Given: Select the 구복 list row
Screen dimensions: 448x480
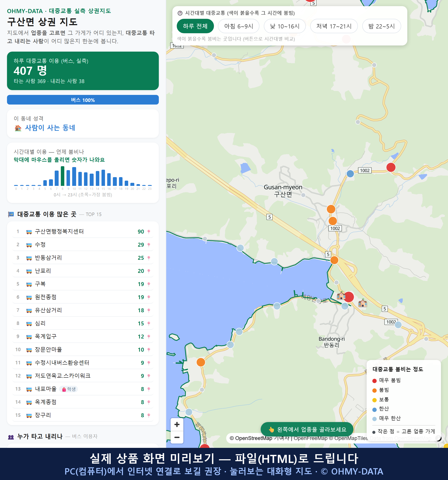Looking at the screenshot, I should [x=83, y=284].
